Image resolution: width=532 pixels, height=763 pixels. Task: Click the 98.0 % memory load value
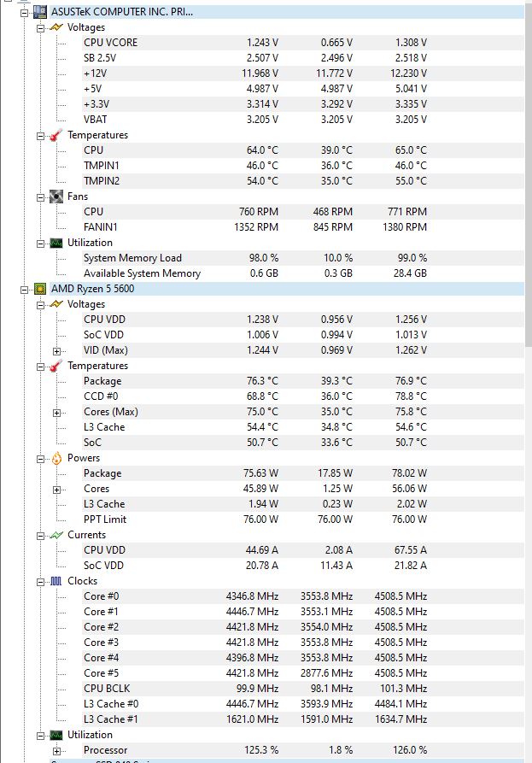pyautogui.click(x=264, y=258)
